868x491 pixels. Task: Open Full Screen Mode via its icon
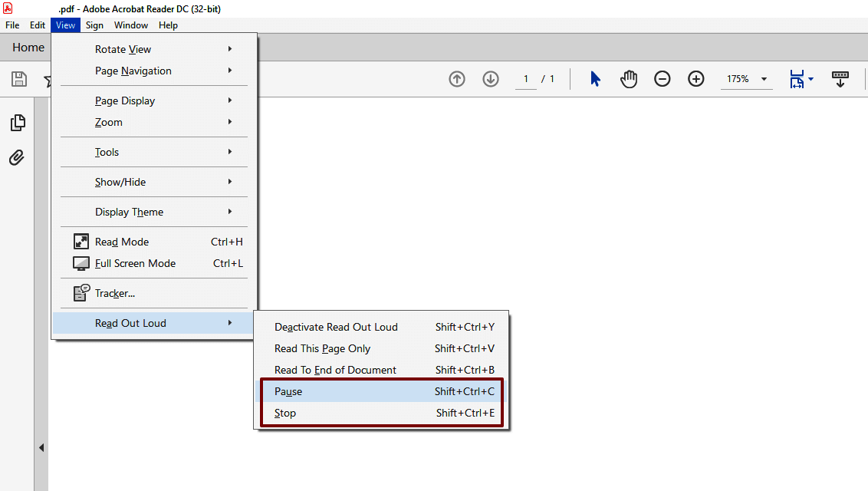click(x=82, y=263)
